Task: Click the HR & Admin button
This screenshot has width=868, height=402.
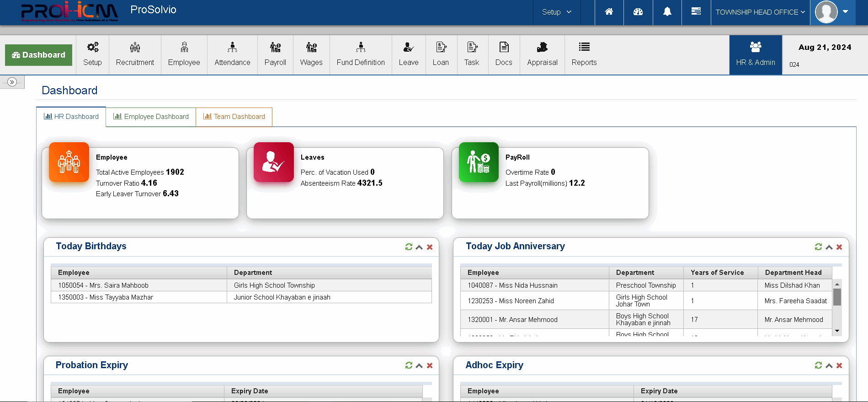Action: pyautogui.click(x=755, y=54)
